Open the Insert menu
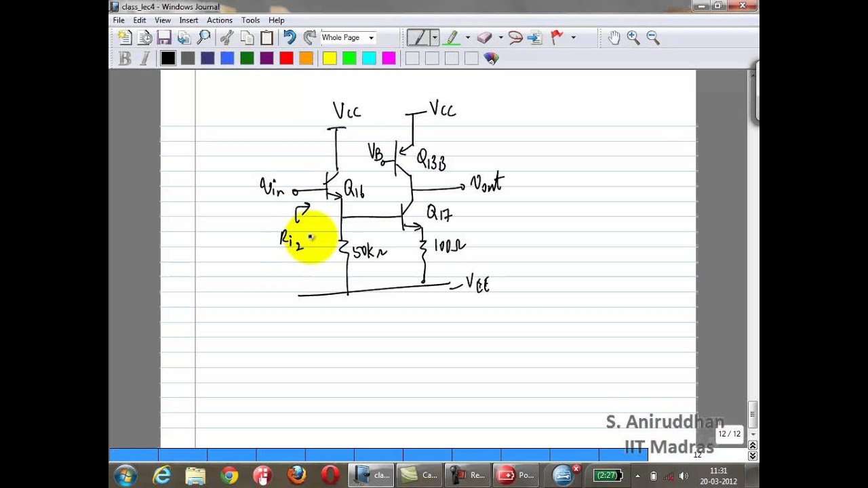The width and height of the screenshot is (868, 488). [189, 20]
